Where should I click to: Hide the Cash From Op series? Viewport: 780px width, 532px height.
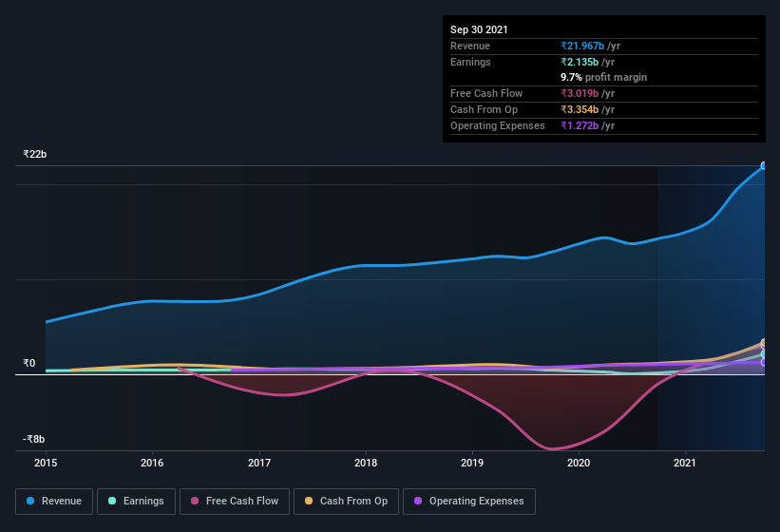tap(346, 502)
